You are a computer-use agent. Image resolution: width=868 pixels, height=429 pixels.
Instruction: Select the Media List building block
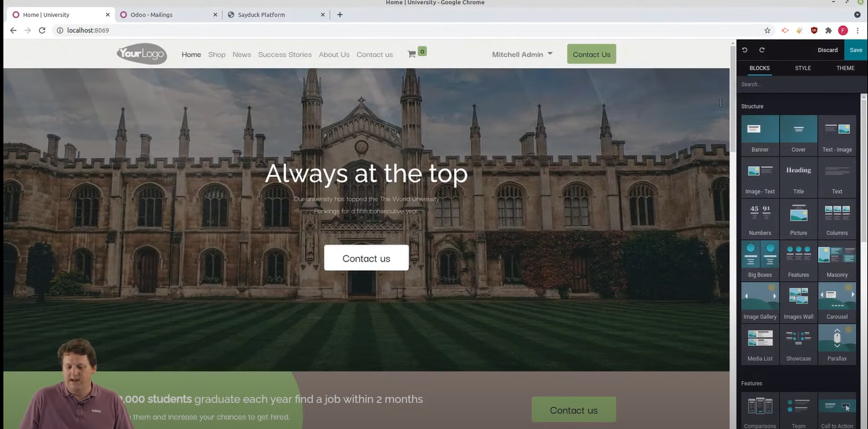[x=760, y=344]
